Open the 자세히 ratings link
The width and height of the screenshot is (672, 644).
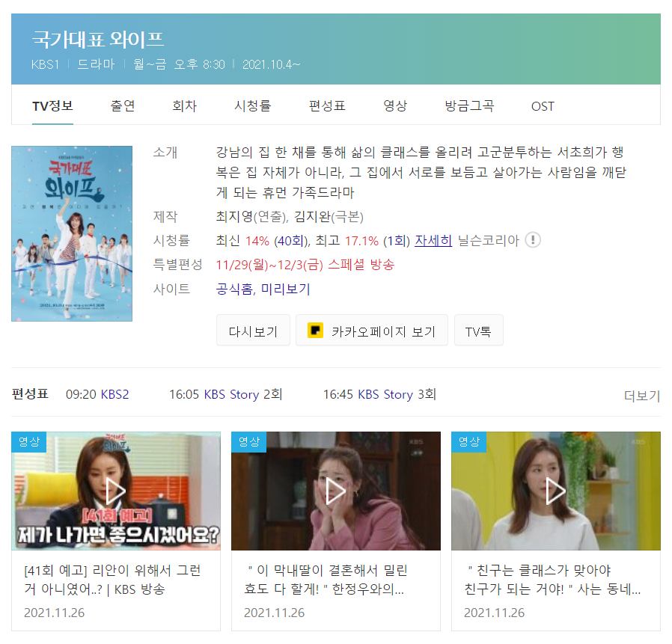coord(433,241)
